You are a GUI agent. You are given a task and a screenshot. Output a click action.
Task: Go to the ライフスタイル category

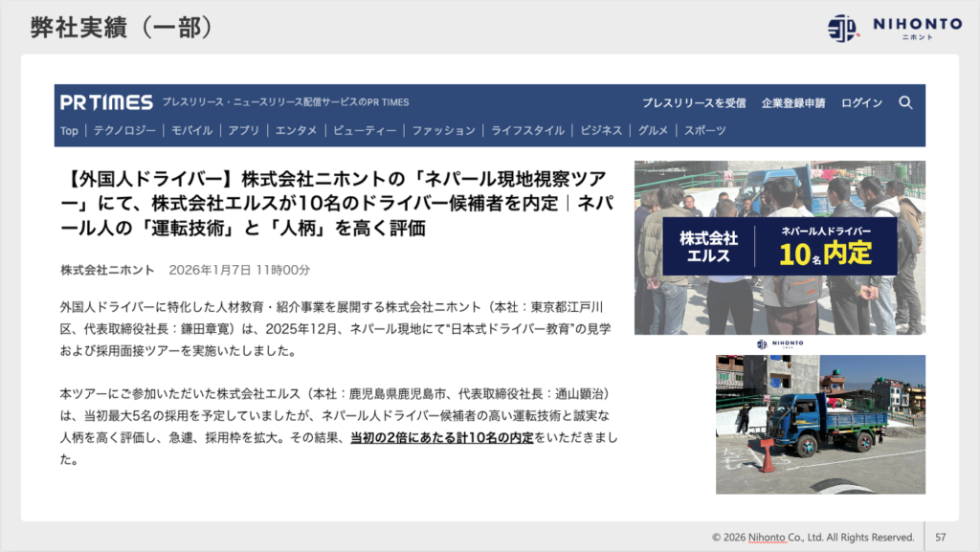pyautogui.click(x=527, y=131)
